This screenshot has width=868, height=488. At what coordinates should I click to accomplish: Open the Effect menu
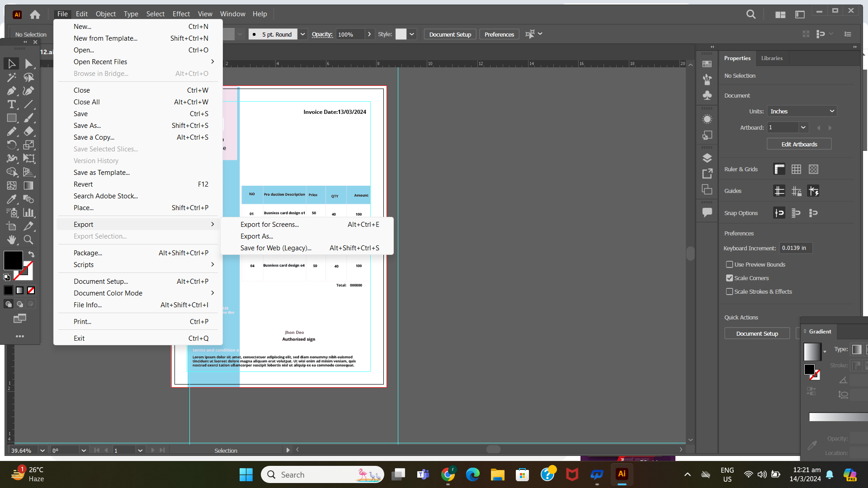181,14
